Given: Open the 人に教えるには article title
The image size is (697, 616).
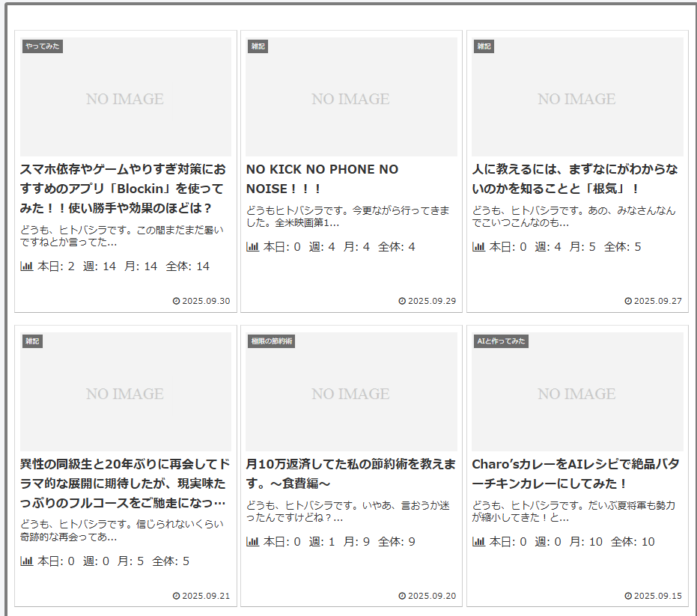Looking at the screenshot, I should pyautogui.click(x=575, y=179).
